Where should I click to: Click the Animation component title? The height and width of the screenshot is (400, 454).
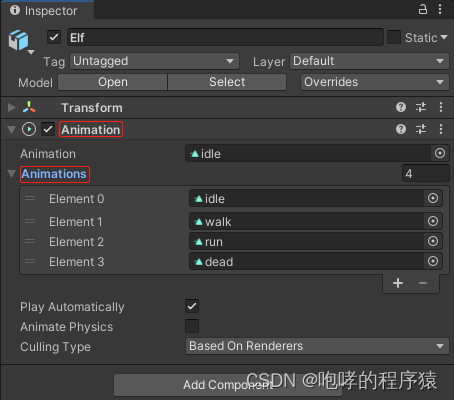coord(91,129)
